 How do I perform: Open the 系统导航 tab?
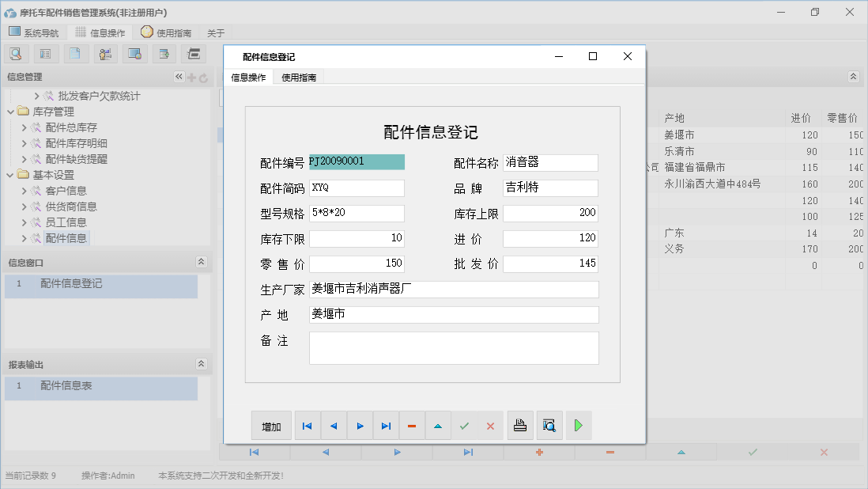pyautogui.click(x=33, y=32)
